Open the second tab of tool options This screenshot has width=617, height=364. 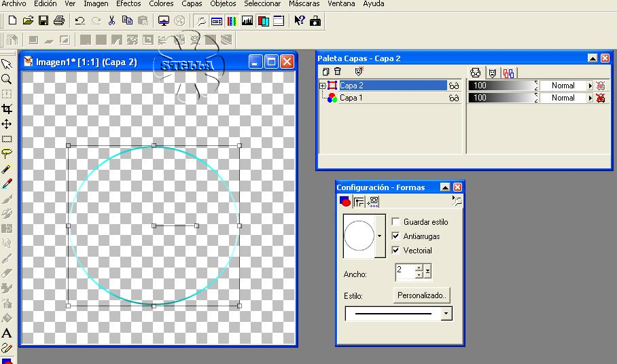pyautogui.click(x=359, y=202)
